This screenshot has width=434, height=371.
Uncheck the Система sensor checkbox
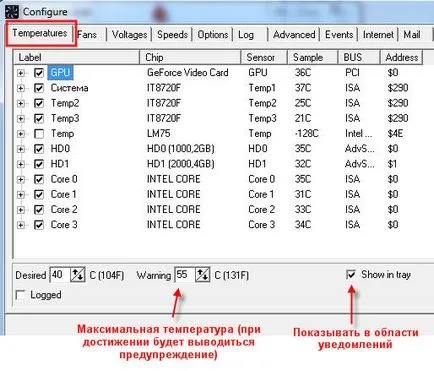[39, 88]
